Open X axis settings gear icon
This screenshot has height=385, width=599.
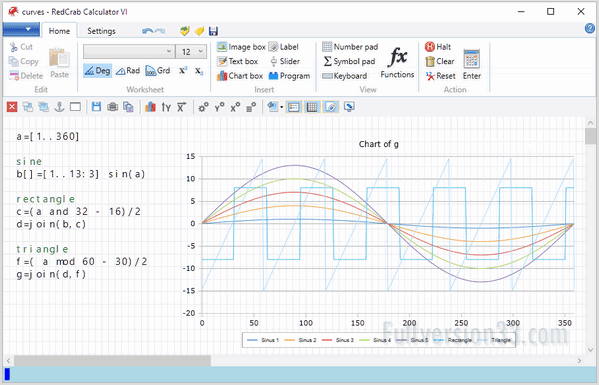pyautogui.click(x=235, y=107)
